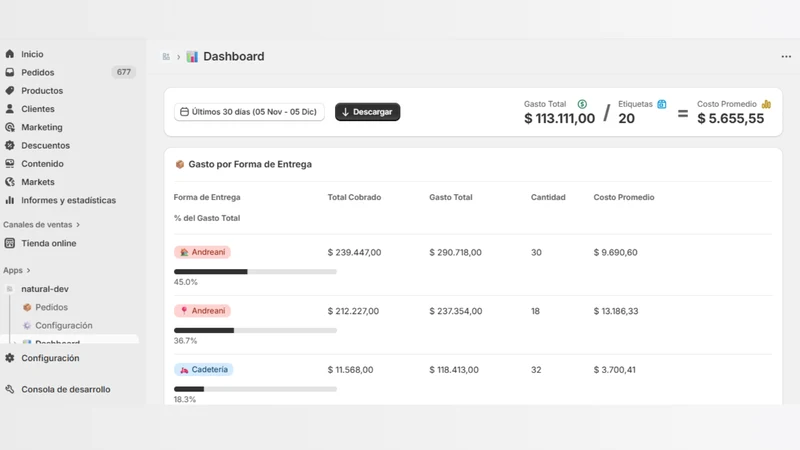Click the box icon beside app Pedidos
The image size is (800, 450).
[x=27, y=307]
